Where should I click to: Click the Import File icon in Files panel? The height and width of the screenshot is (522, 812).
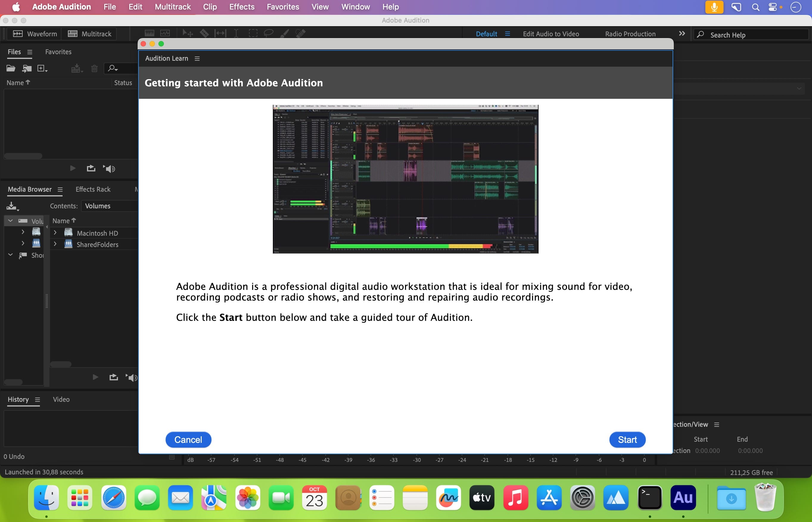pos(27,68)
